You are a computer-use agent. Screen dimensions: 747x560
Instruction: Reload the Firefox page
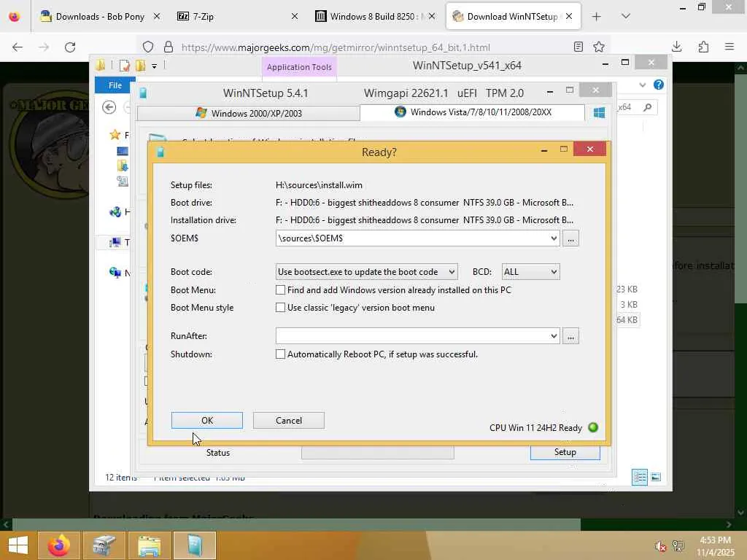tap(70, 47)
